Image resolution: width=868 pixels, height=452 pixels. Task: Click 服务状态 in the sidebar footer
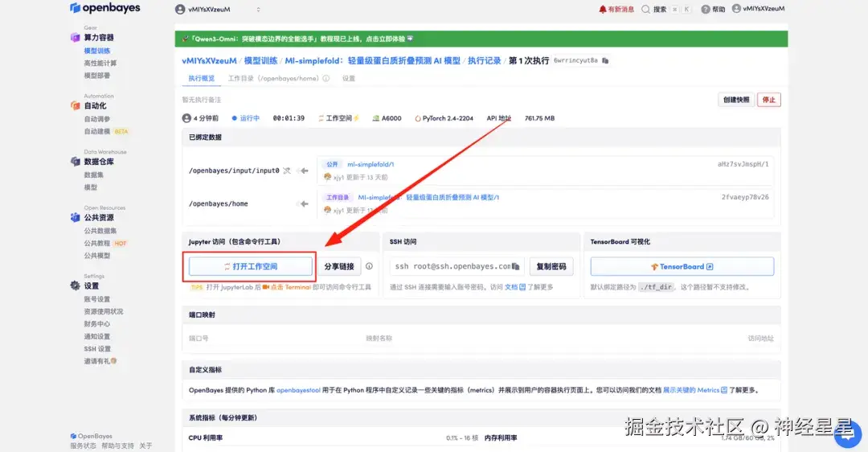point(83,446)
